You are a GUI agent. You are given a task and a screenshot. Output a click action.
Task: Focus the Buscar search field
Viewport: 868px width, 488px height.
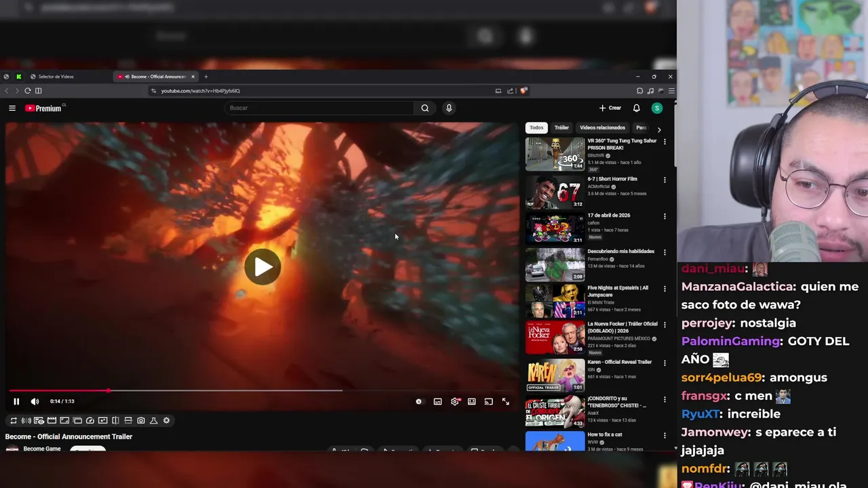tap(319, 108)
